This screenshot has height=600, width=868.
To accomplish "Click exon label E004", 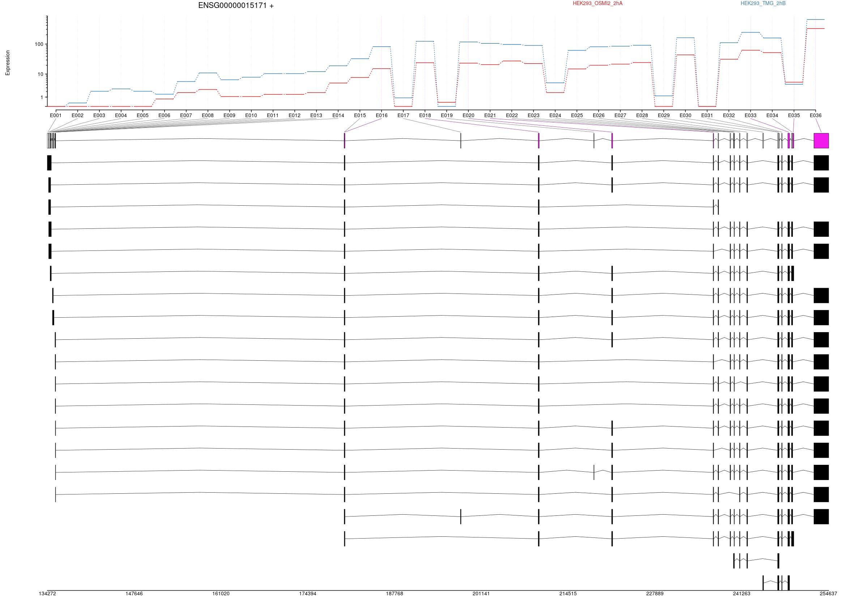I will [121, 115].
